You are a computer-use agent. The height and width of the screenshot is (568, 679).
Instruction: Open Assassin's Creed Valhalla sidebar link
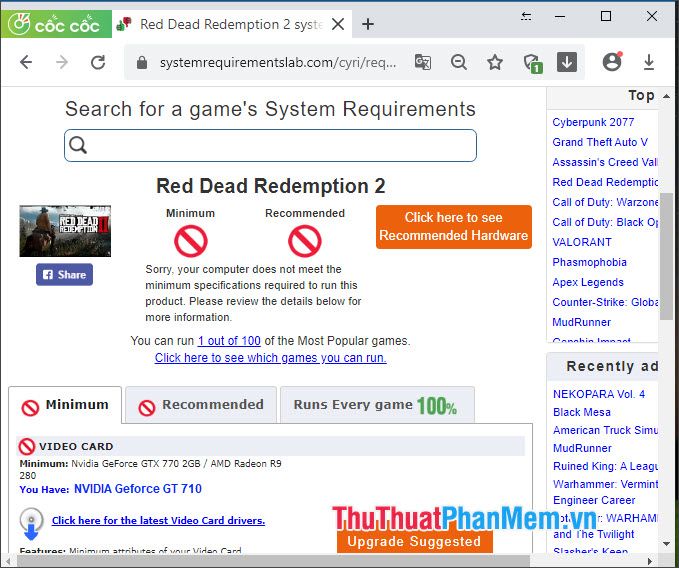click(x=605, y=162)
